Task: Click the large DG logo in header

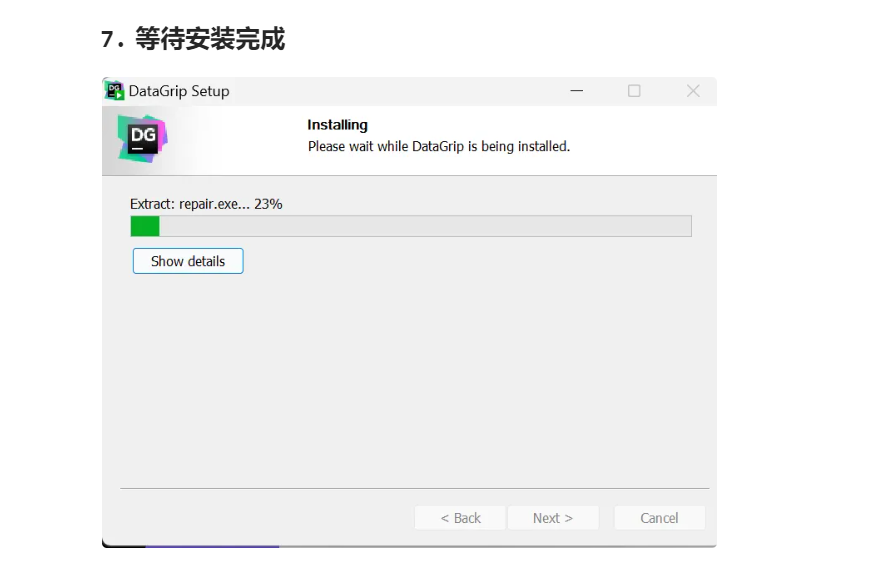Action: coord(142,138)
